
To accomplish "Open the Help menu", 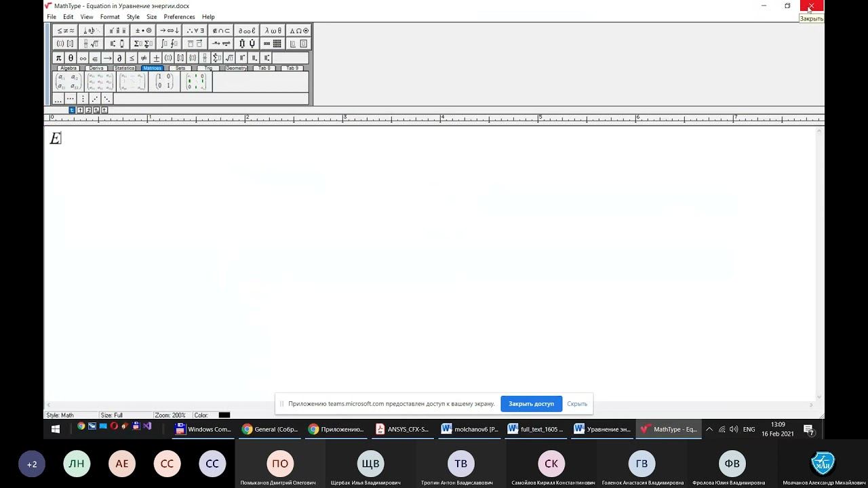I will (208, 17).
